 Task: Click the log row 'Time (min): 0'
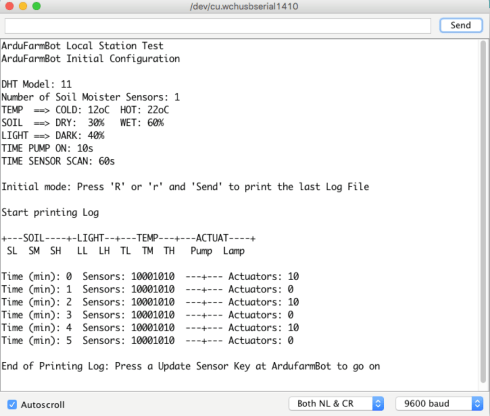(150, 276)
